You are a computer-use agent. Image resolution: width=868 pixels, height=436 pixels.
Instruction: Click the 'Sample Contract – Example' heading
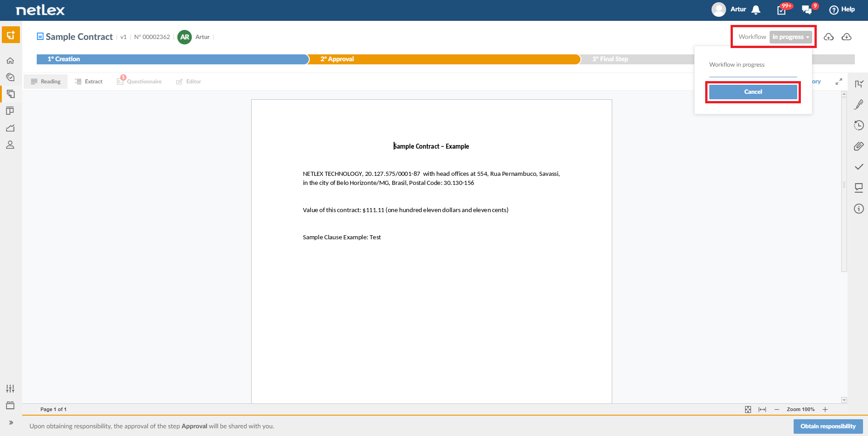click(431, 146)
